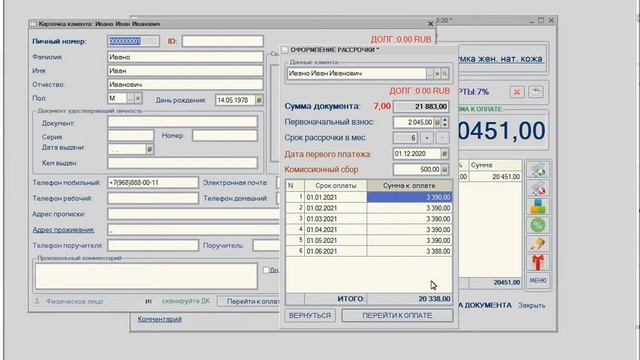Click сканируйте ДК link
Screen dimensions: 640x360
pos(186,301)
